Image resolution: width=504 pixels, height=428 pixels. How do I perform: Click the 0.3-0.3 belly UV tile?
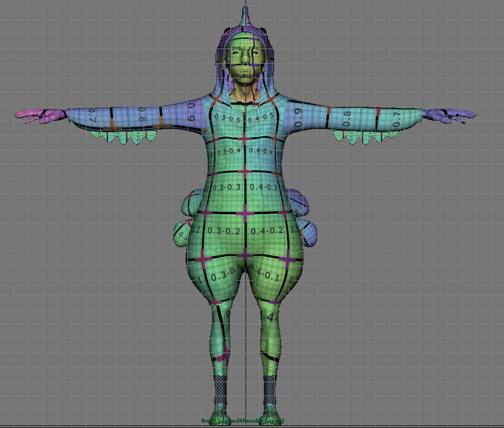tap(227, 188)
